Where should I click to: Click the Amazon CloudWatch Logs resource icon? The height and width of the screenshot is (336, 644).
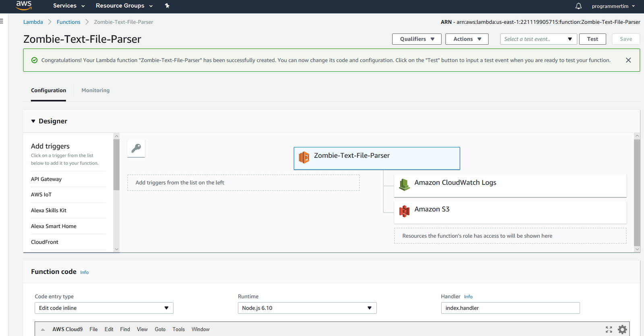pos(404,184)
